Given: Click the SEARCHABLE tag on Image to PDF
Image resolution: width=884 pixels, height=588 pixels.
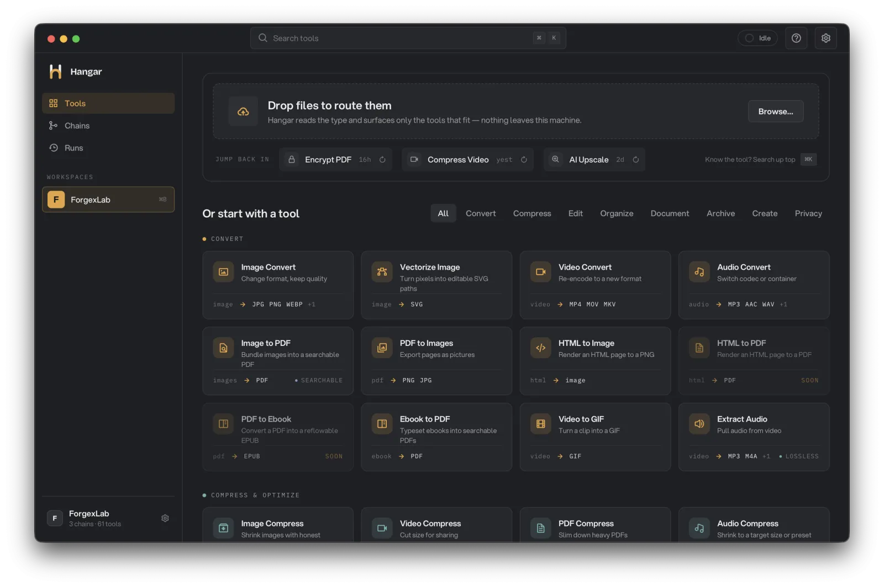Looking at the screenshot, I should coord(319,381).
